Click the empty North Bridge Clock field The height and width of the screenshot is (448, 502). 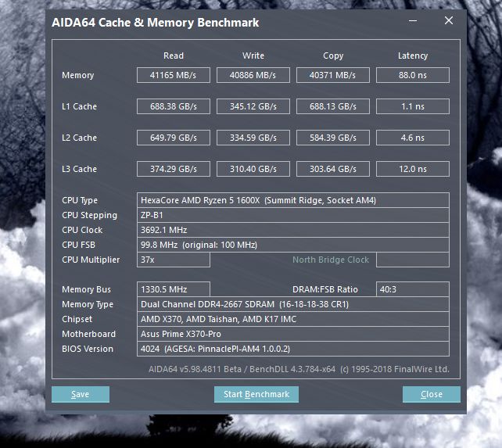tap(413, 260)
